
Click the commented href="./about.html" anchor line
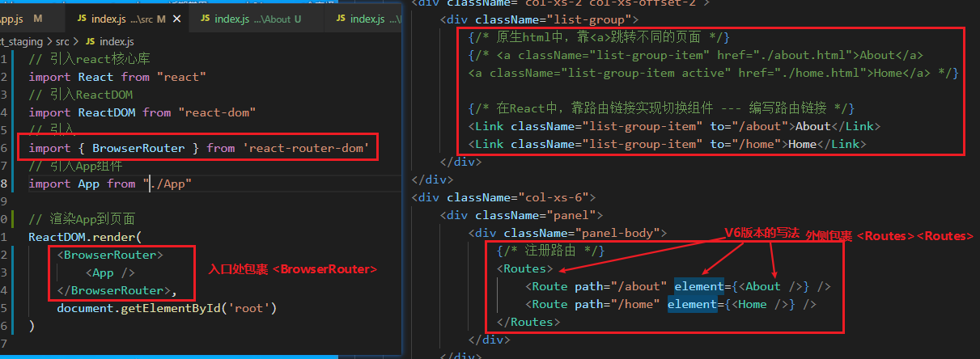(x=696, y=56)
